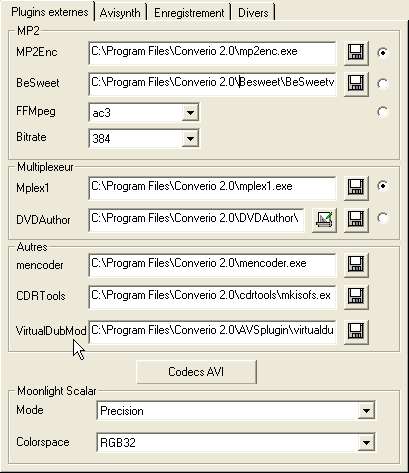Expand the Moonlight Scalar Mode dropdown
The image size is (409, 473).
(366, 411)
